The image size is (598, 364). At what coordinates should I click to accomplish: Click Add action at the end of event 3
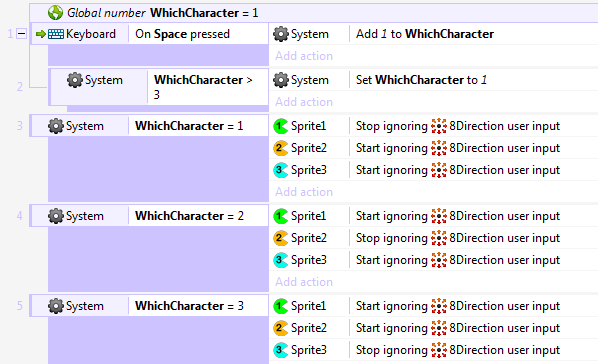(304, 192)
